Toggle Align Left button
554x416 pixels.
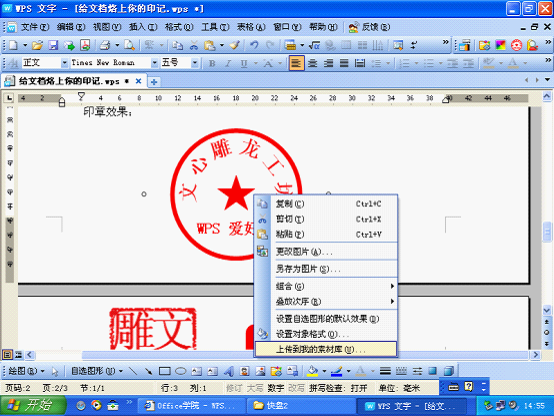pyautogui.click(x=296, y=63)
